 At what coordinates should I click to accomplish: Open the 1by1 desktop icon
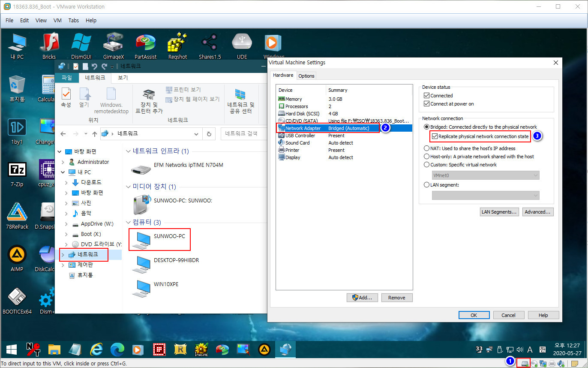click(x=17, y=131)
